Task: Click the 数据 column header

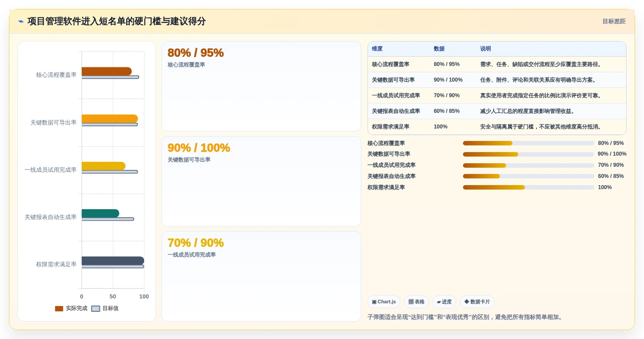Action: 439,49
